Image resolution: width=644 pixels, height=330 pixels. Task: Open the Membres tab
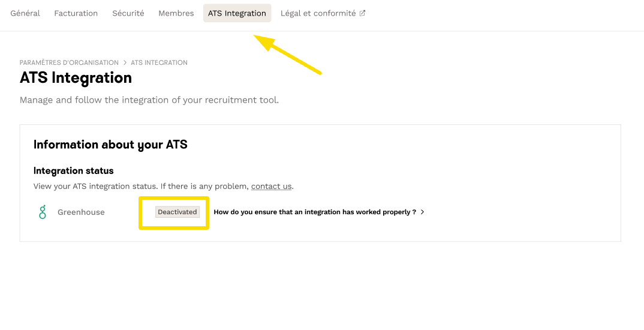(176, 13)
